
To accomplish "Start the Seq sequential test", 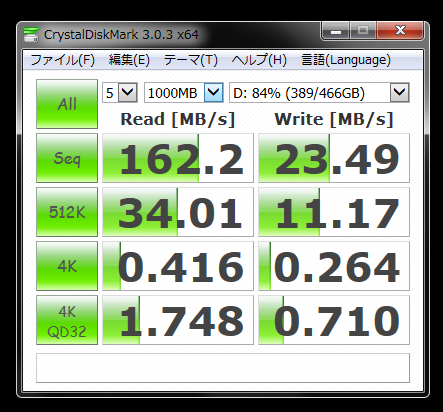I will click(67, 158).
